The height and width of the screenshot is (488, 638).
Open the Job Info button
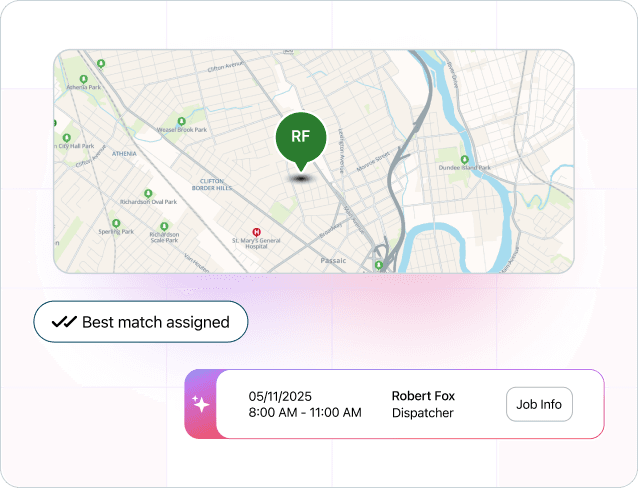pos(539,405)
